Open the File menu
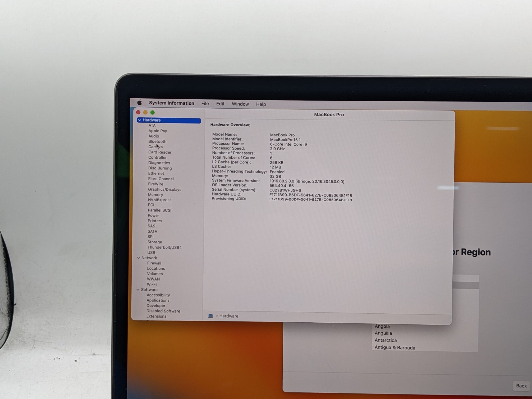The width and height of the screenshot is (532, 399). [x=205, y=104]
